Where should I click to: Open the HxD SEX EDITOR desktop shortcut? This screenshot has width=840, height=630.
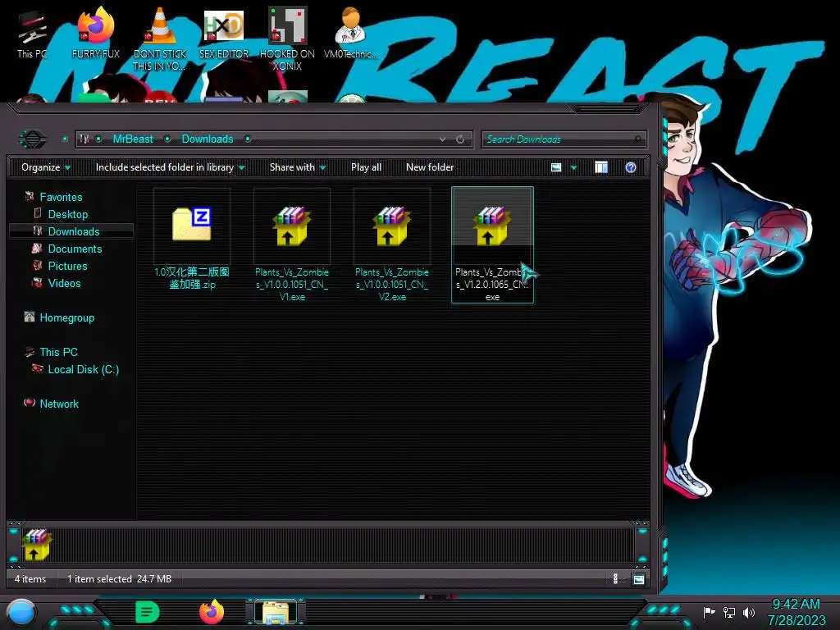(224, 33)
